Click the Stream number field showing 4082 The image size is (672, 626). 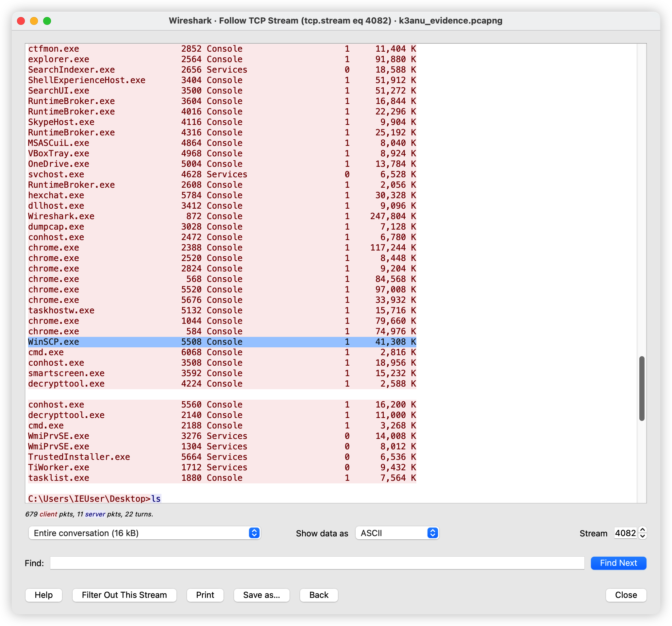[626, 533]
